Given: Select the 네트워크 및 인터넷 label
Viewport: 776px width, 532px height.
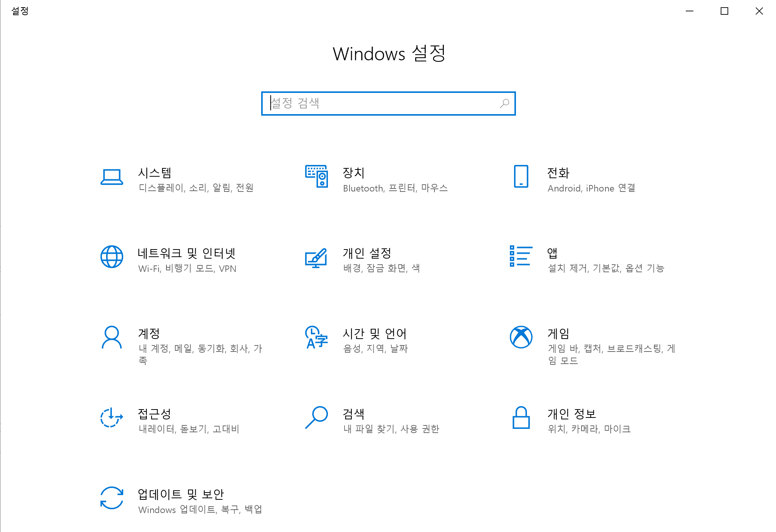Looking at the screenshot, I should (x=187, y=253).
